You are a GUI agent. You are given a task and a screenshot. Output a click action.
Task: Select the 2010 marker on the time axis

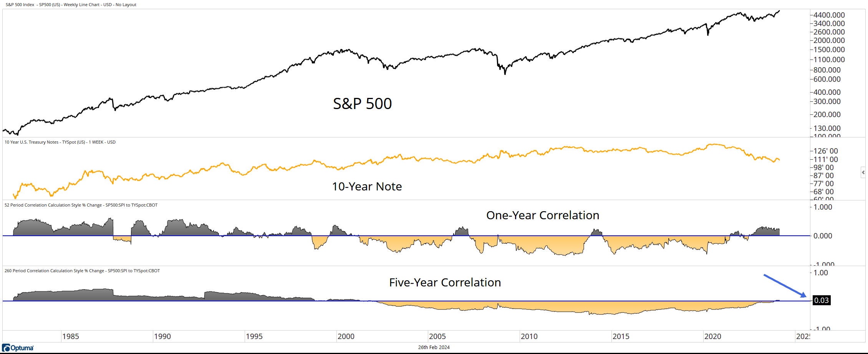[x=529, y=336]
